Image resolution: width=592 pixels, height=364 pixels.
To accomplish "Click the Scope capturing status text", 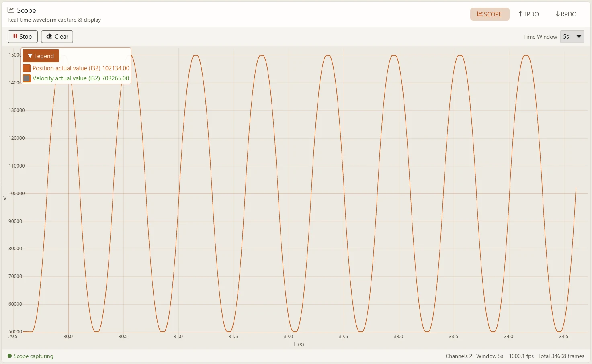I will (x=33, y=356).
